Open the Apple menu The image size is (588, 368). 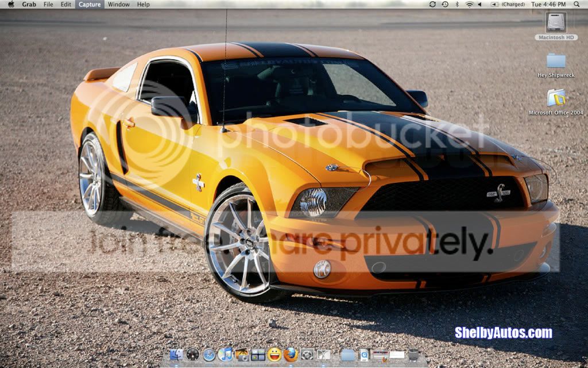pos(11,4)
